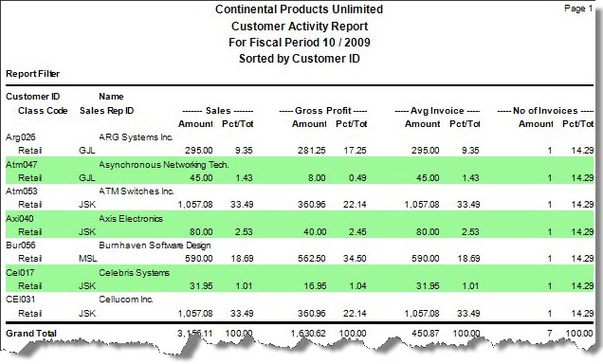603x364 pixels.
Task: Click Burnhaven Software Design name
Action: tap(155, 246)
